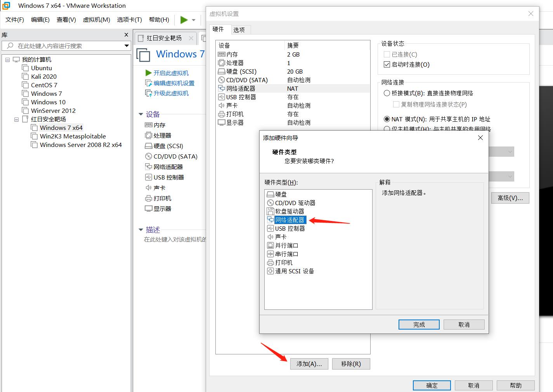Open the 编辑(E) menu
553x392 pixels.
click(40, 19)
